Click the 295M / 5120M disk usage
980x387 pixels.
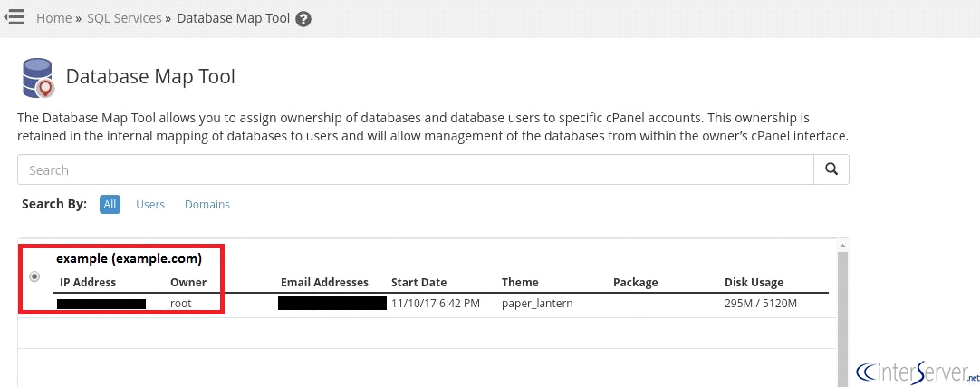click(761, 304)
